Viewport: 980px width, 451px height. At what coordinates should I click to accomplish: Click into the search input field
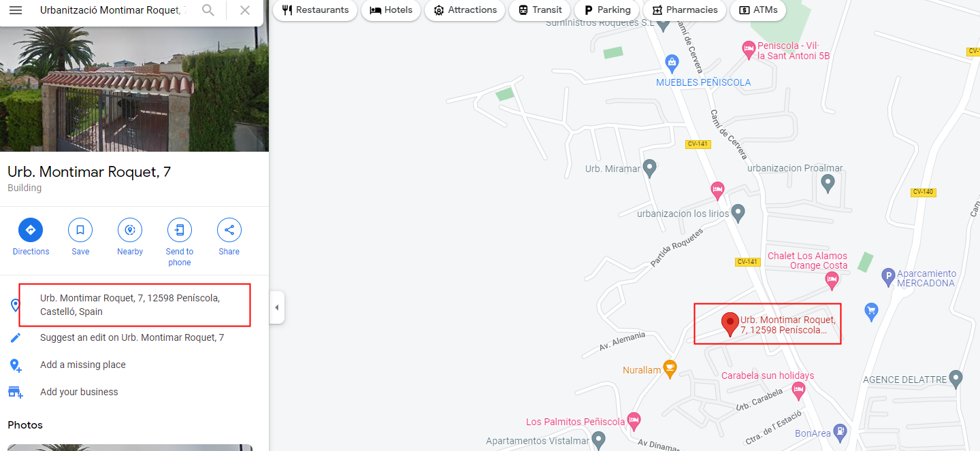coord(112,10)
